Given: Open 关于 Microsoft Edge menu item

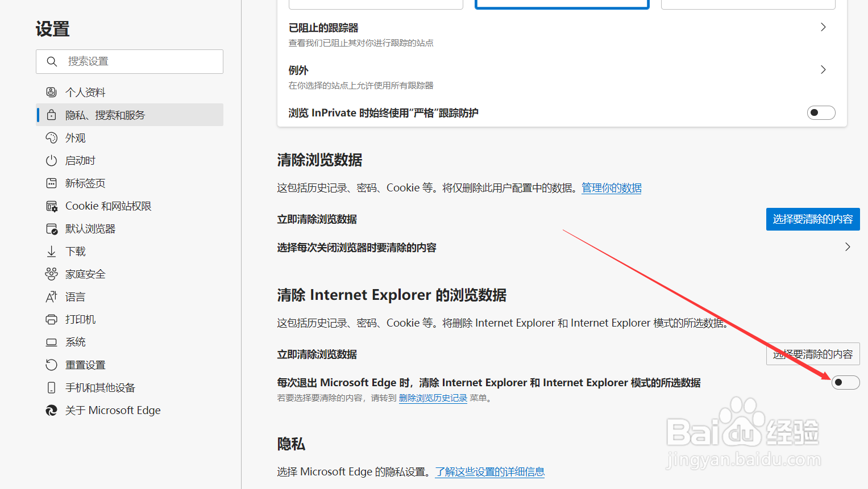Looking at the screenshot, I should pos(130,410).
